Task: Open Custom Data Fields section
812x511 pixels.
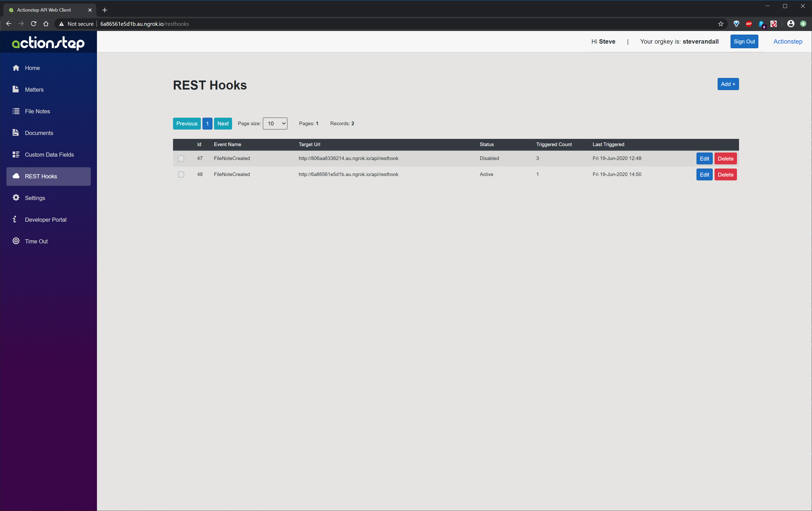Action: coord(50,154)
